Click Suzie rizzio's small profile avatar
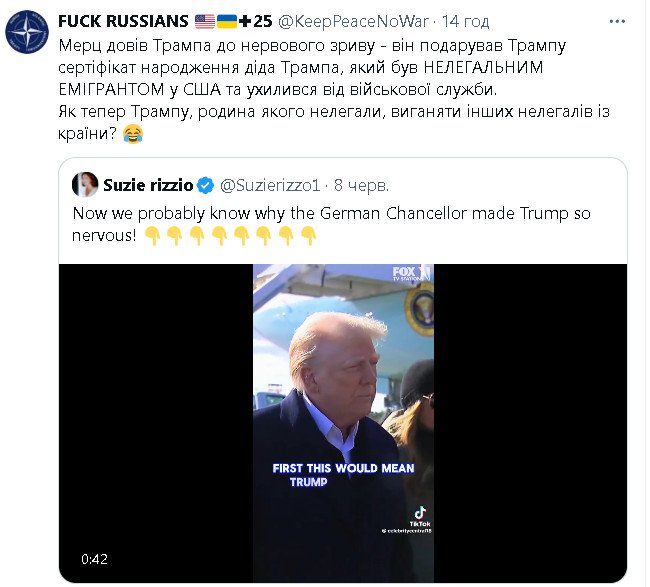The image size is (650, 587). [85, 184]
